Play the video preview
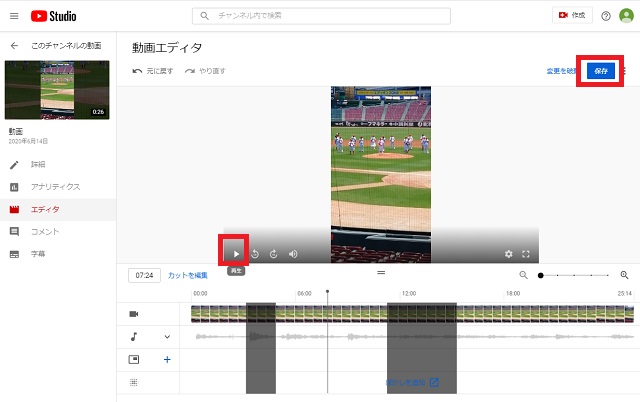 [x=236, y=254]
